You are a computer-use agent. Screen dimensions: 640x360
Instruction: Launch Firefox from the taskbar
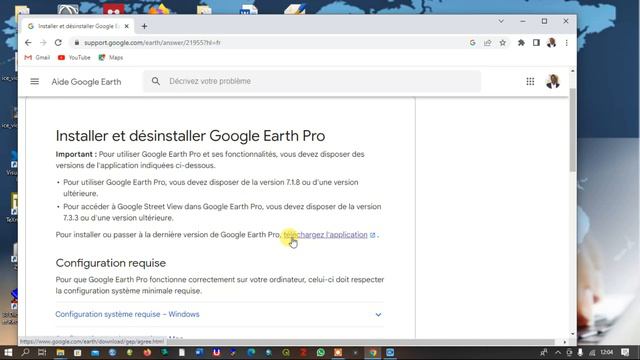tap(147, 352)
